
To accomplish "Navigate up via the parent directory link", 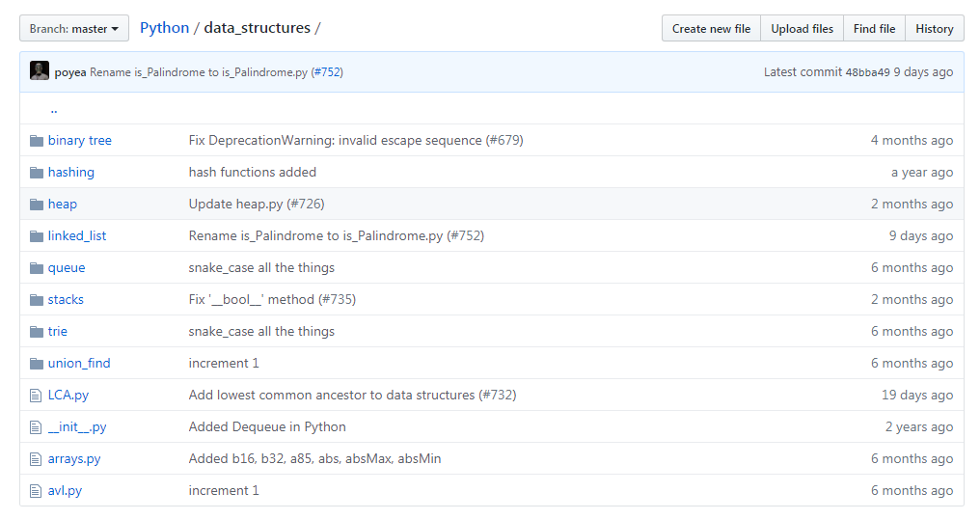I will (x=54, y=109).
